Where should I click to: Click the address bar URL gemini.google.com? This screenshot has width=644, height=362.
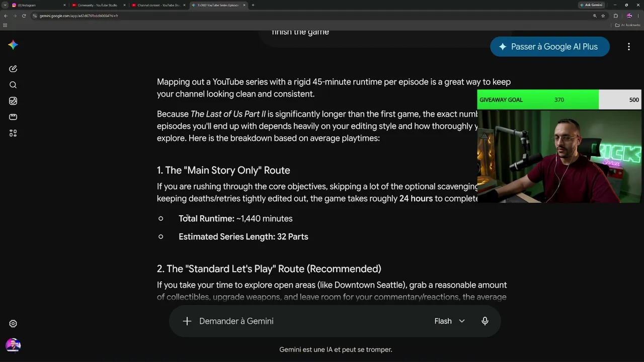click(x=79, y=16)
